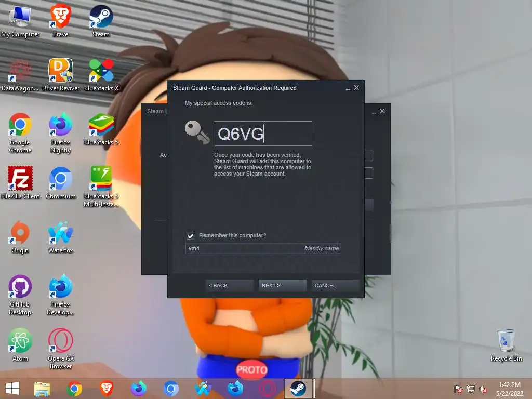The height and width of the screenshot is (399, 532).
Task: Launch Brave from the taskbar
Action: click(x=107, y=389)
